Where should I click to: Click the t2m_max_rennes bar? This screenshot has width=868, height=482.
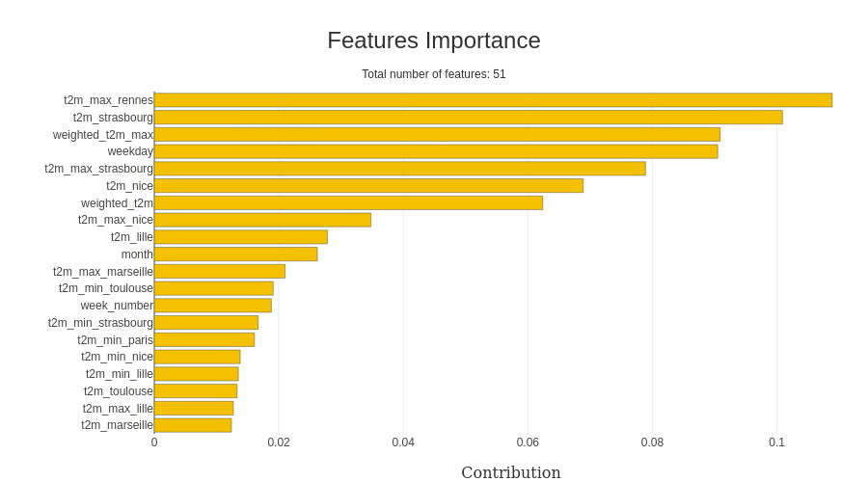pyautogui.click(x=492, y=100)
